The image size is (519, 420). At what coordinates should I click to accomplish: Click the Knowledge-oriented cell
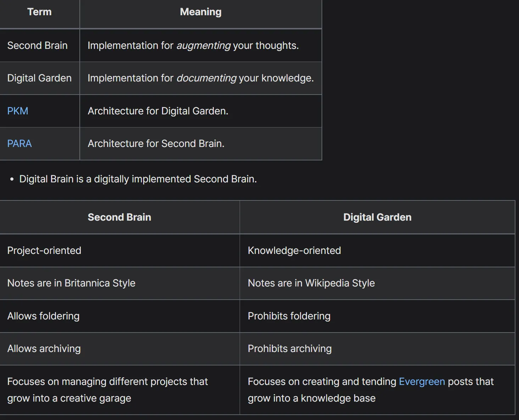(294, 250)
